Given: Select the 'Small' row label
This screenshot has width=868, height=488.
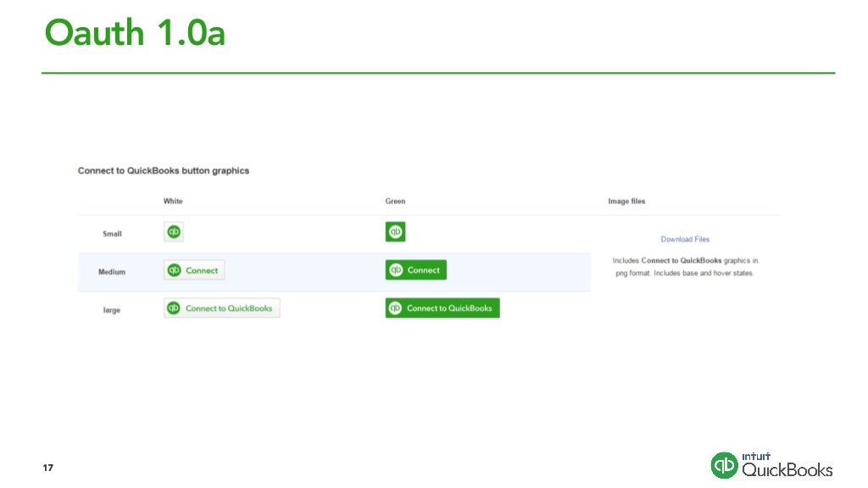Looking at the screenshot, I should pyautogui.click(x=112, y=234).
